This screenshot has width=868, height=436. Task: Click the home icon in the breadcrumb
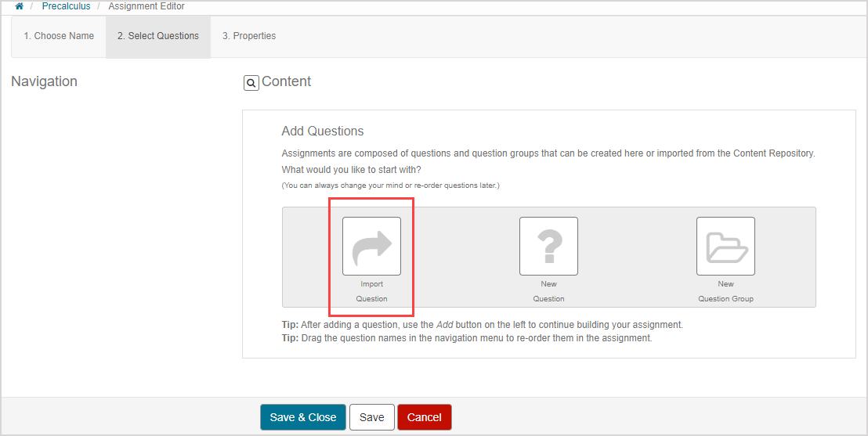(20, 6)
